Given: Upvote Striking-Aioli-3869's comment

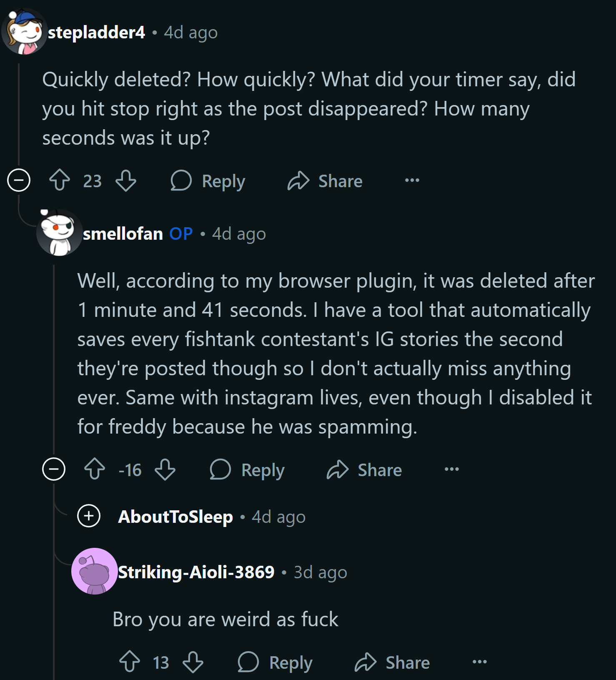Looking at the screenshot, I should pos(130,662).
